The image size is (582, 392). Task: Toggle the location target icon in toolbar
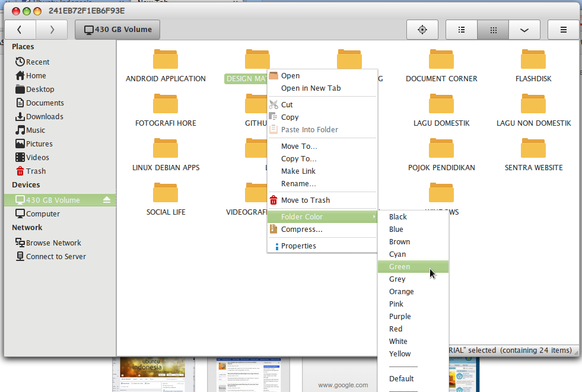[x=422, y=30]
